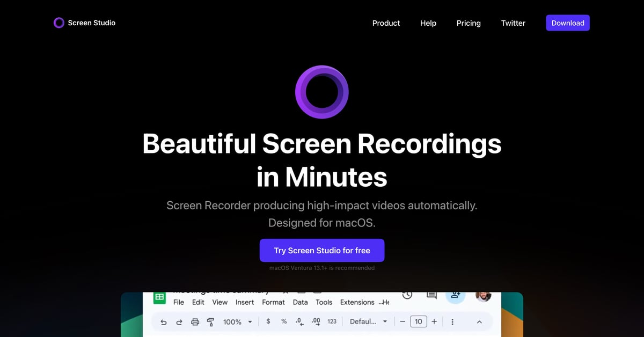Open the comments speech bubble icon

coord(431,296)
